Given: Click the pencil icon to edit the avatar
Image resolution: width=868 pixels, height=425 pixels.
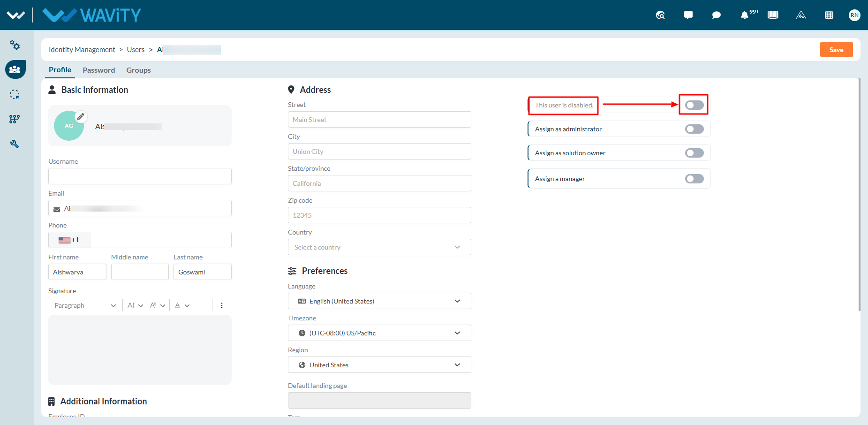Looking at the screenshot, I should 81,116.
